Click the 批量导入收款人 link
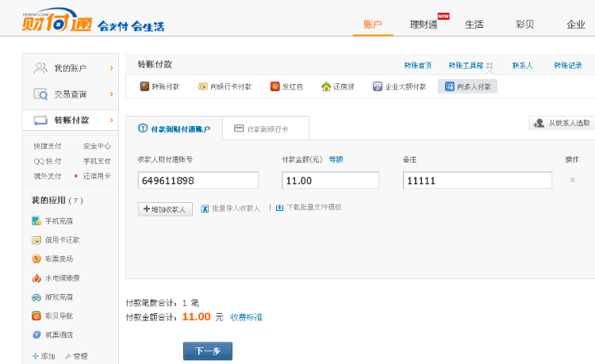This screenshot has width=595, height=364. [236, 208]
